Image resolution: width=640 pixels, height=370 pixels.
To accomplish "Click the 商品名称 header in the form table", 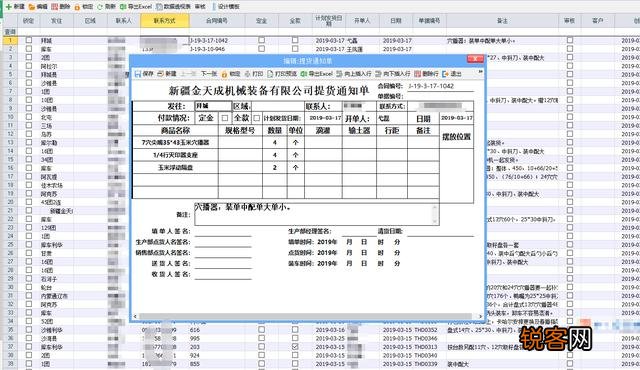I will 176,131.
